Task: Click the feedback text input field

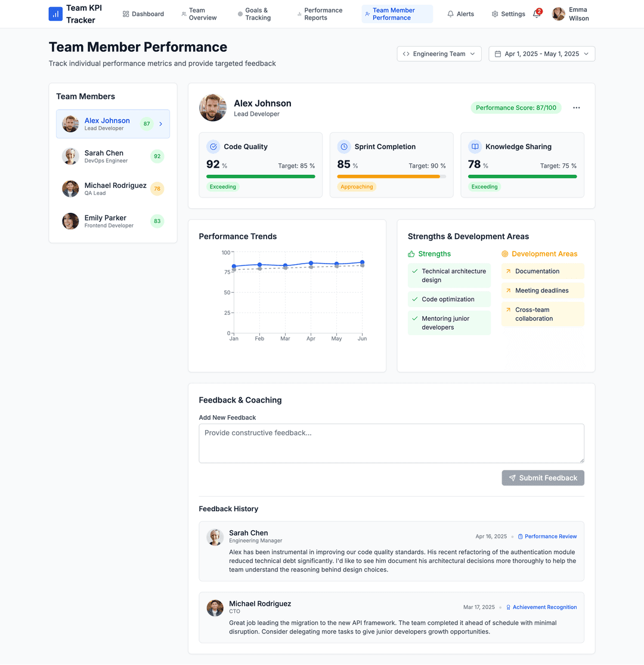Action: click(391, 443)
